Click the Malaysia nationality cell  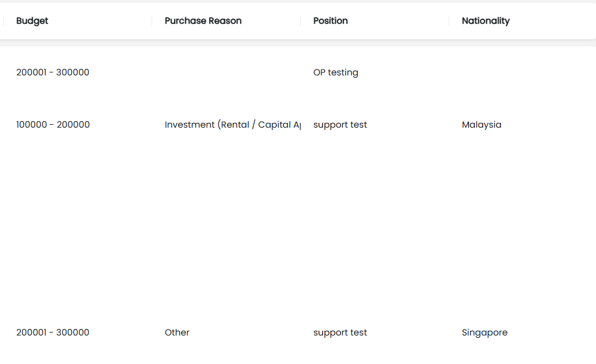pos(481,125)
